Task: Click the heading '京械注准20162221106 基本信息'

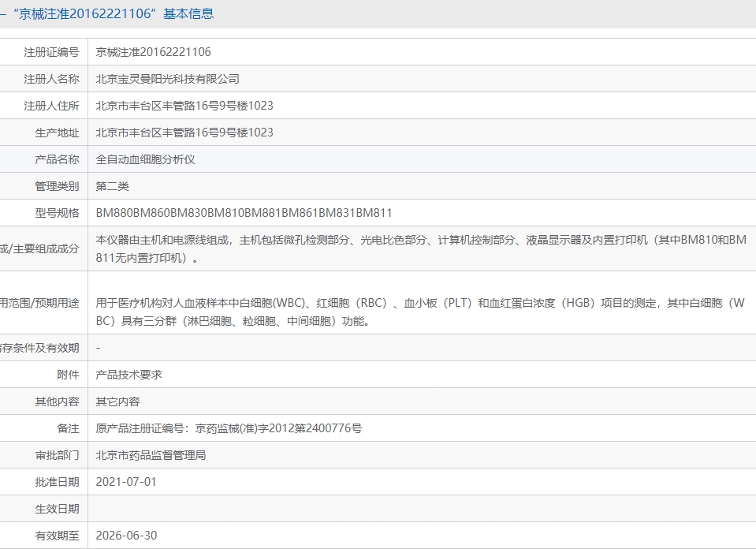Action: [x=113, y=13]
